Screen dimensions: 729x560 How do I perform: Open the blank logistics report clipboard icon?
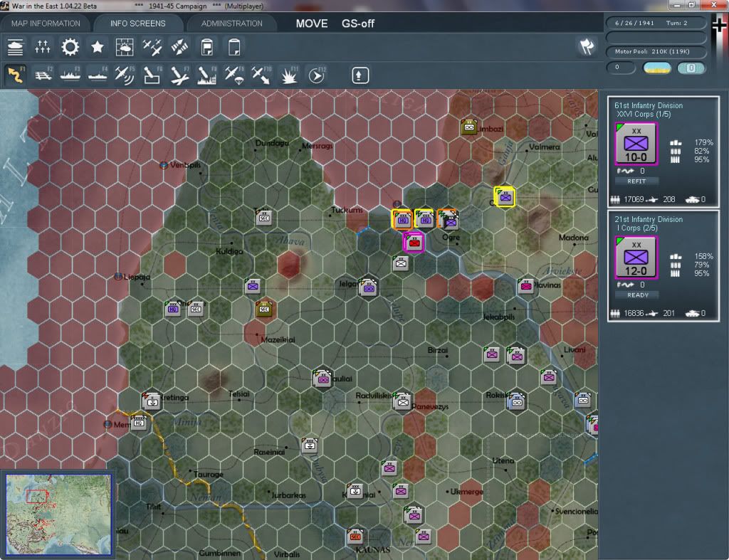pyautogui.click(x=234, y=48)
